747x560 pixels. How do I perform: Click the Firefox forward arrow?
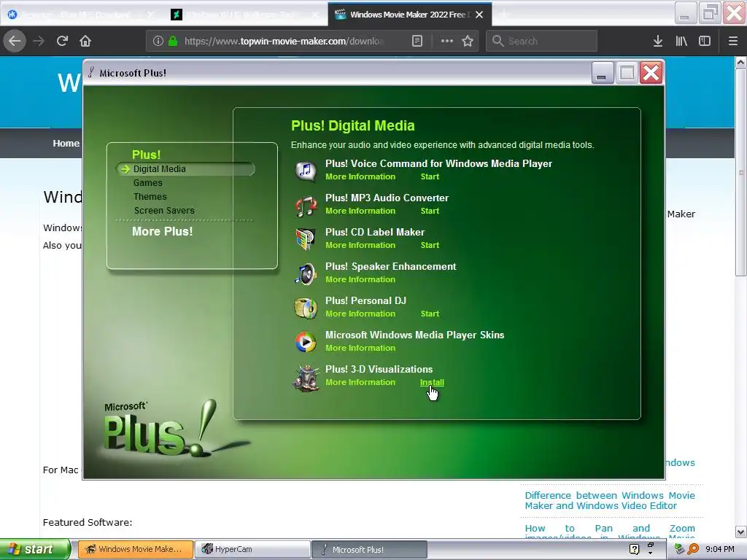[x=39, y=41]
